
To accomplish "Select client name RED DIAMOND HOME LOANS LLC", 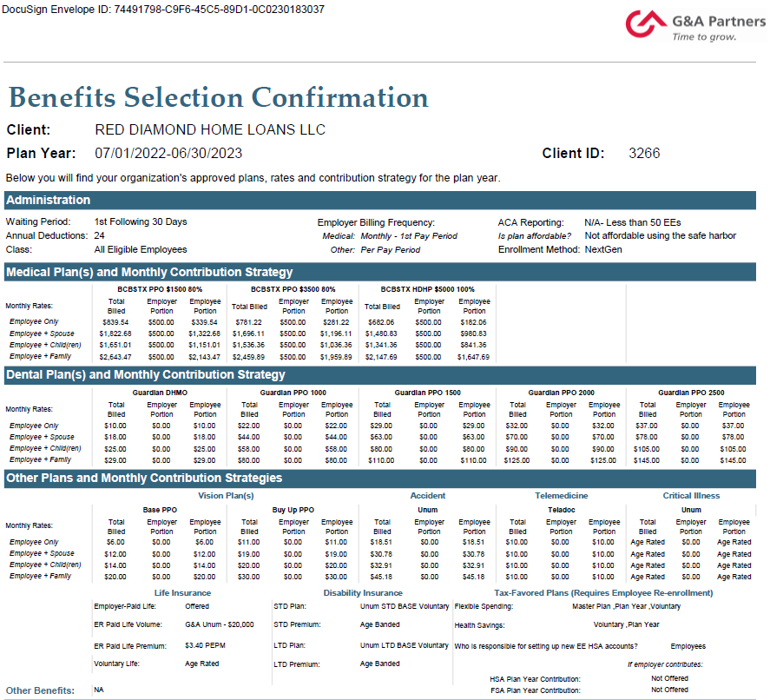I will 210,129.
